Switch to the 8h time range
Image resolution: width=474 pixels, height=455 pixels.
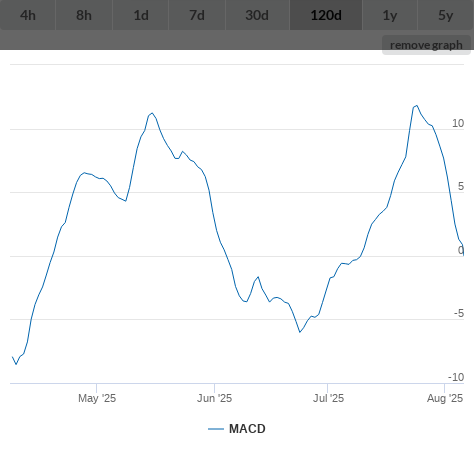pos(84,15)
